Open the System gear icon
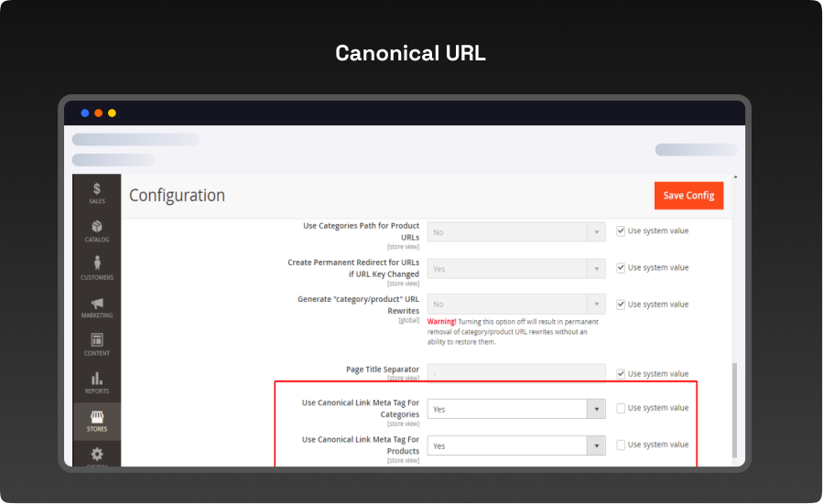This screenshot has width=823, height=504. (96, 455)
